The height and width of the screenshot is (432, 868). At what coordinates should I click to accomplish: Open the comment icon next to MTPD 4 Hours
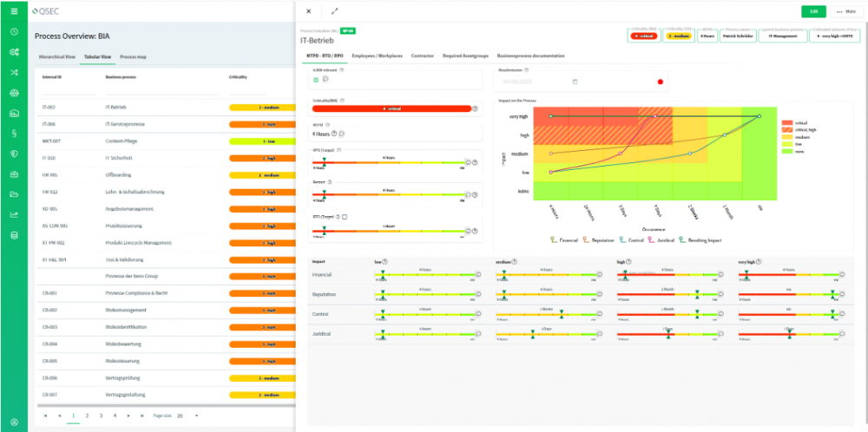click(342, 134)
